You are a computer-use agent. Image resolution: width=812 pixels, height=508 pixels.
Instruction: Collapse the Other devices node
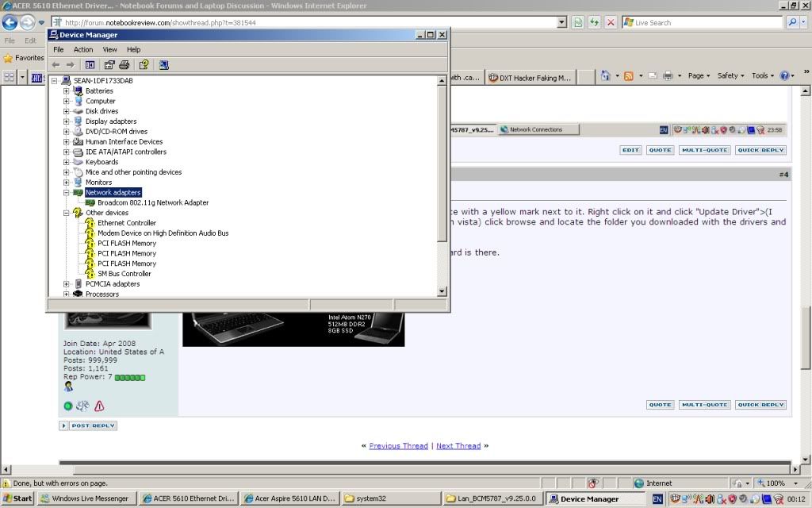pyautogui.click(x=67, y=213)
